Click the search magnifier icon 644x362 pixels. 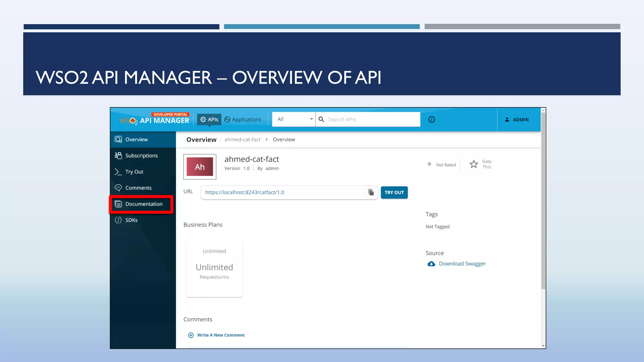pos(321,119)
